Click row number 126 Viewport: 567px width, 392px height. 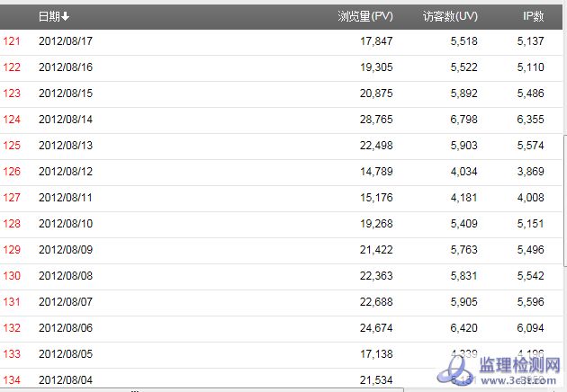[12, 172]
